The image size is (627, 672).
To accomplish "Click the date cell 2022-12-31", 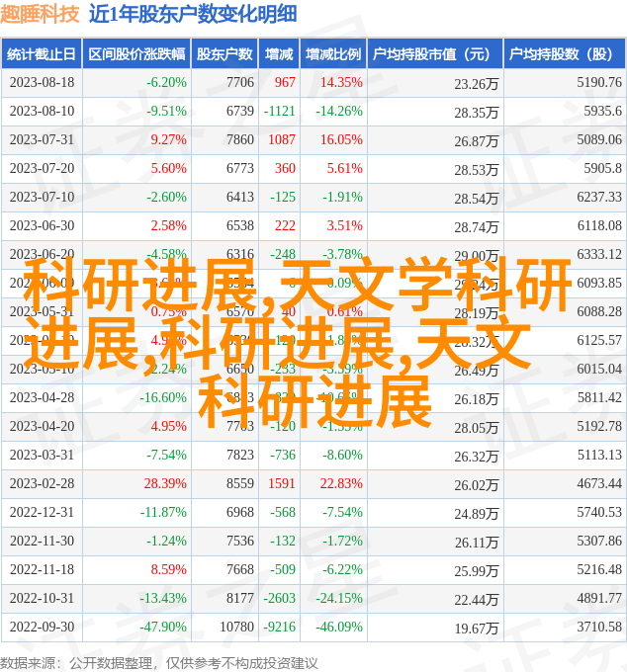I will coord(42,513).
